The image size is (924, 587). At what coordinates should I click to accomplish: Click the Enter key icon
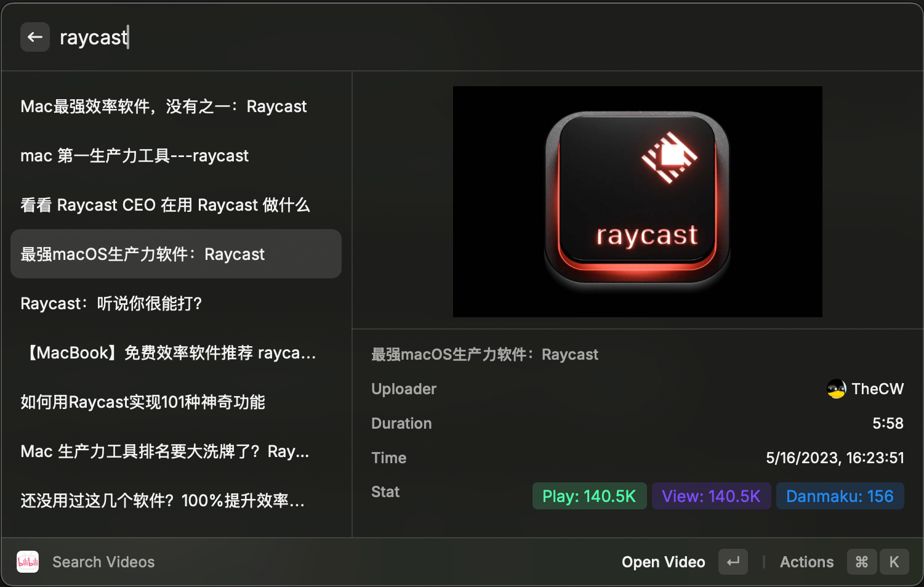pos(733,562)
